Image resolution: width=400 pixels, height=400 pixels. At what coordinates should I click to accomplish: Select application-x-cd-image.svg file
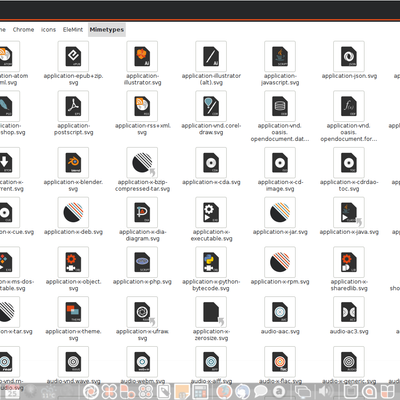pos(280,163)
